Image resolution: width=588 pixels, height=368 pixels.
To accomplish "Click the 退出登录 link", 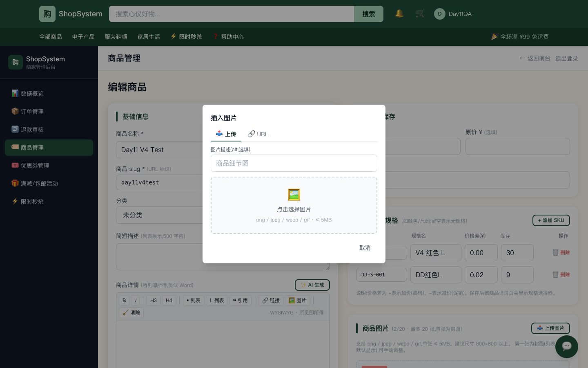I will [567, 58].
